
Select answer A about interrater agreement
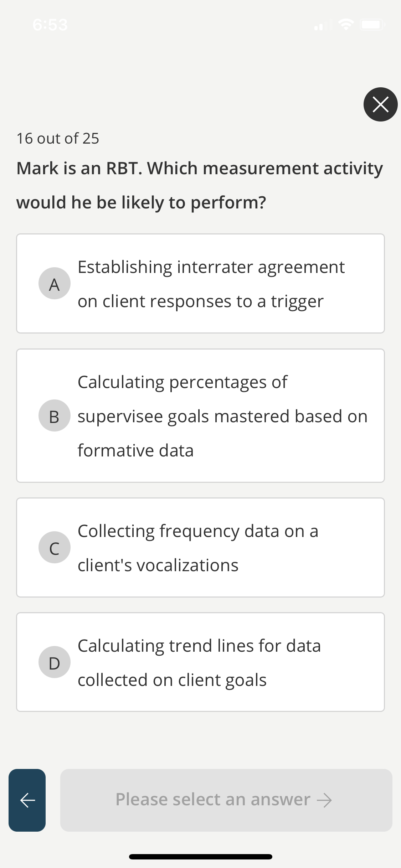click(200, 283)
